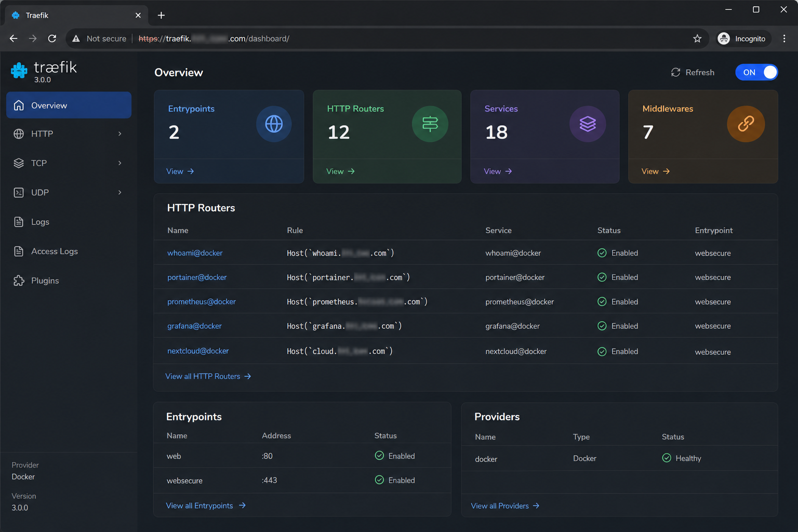Viewport: 798px width, 532px height.
Task: Click the web entrypoint Enabled check icon
Action: pyautogui.click(x=379, y=456)
